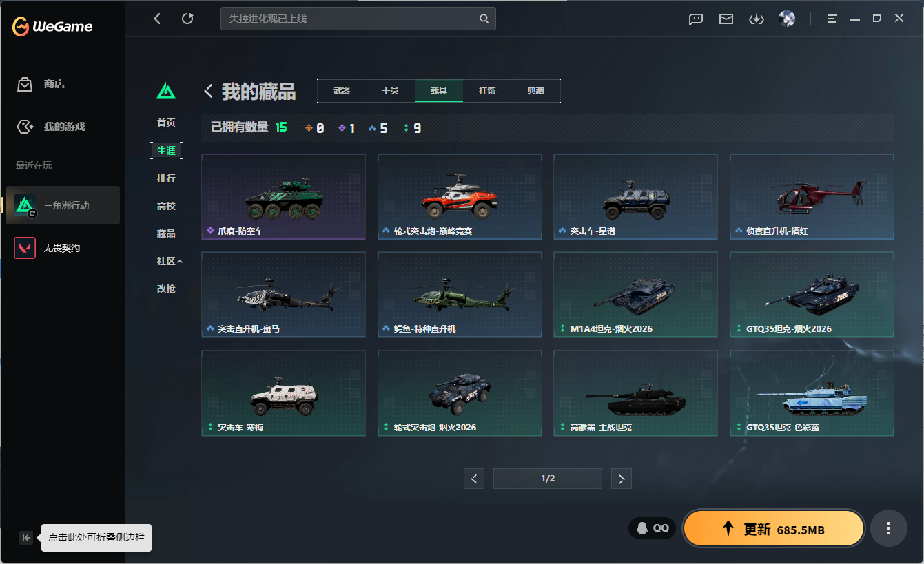
Task: Select the 三角洲行动 game in the sidebar
Action: 63,205
